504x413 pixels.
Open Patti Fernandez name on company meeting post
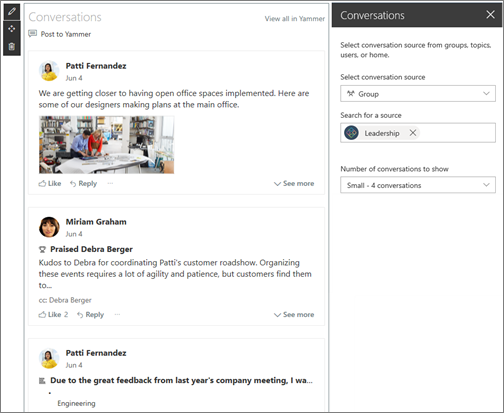pos(96,353)
